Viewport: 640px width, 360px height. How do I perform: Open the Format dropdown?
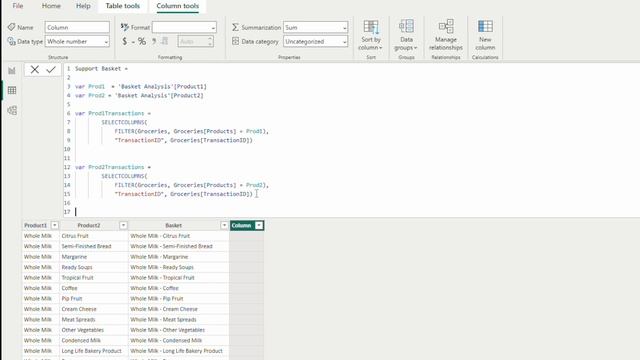(x=184, y=27)
